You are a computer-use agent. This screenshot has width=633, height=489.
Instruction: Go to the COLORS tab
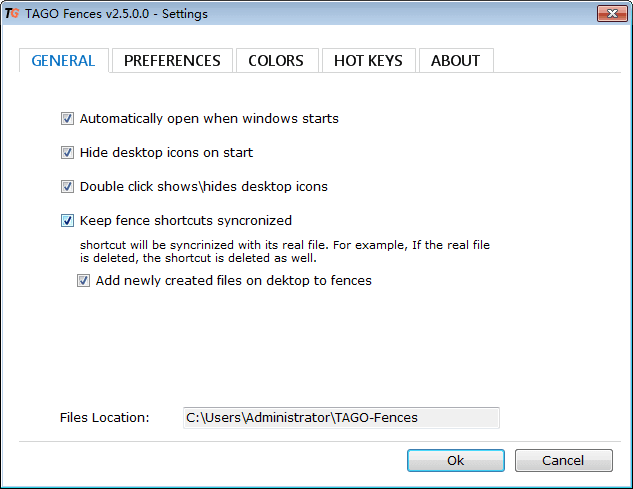pyautogui.click(x=276, y=61)
